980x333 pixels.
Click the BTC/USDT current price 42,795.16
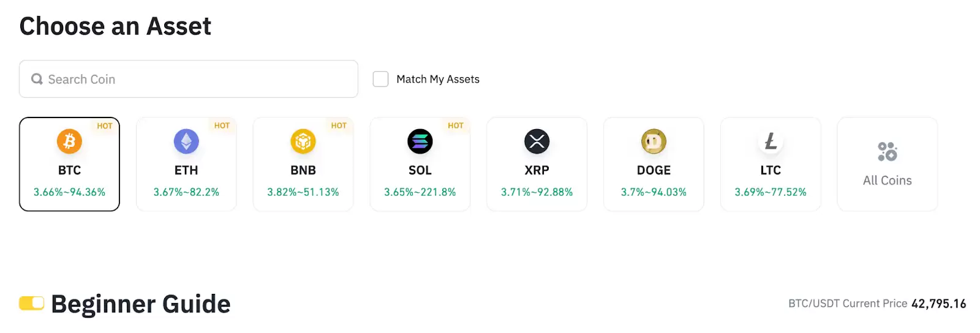[938, 304]
